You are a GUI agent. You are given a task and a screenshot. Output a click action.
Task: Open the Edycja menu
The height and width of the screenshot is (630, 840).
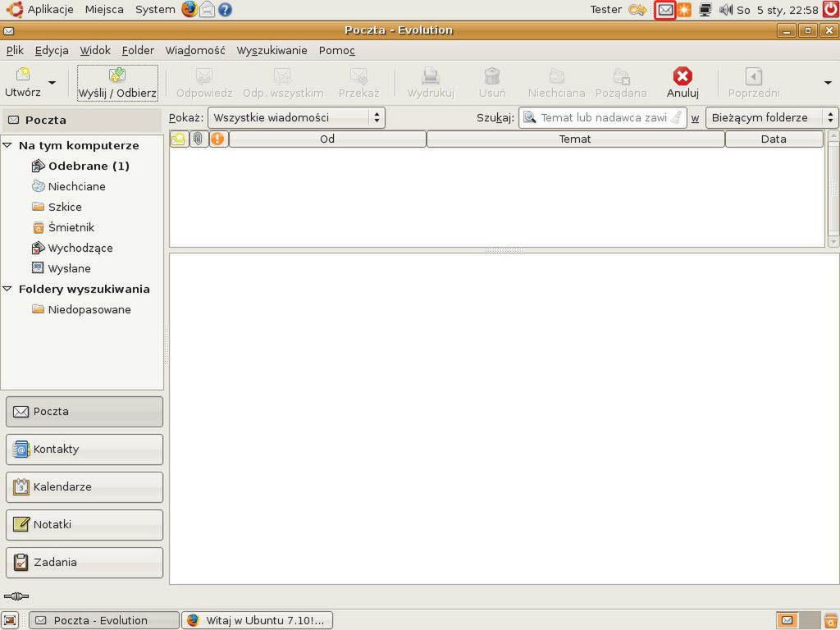(52, 50)
